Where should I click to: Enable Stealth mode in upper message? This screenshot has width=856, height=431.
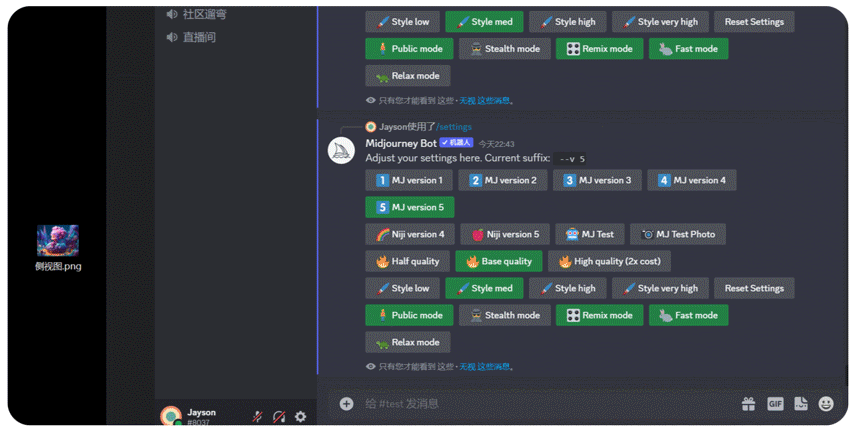504,49
